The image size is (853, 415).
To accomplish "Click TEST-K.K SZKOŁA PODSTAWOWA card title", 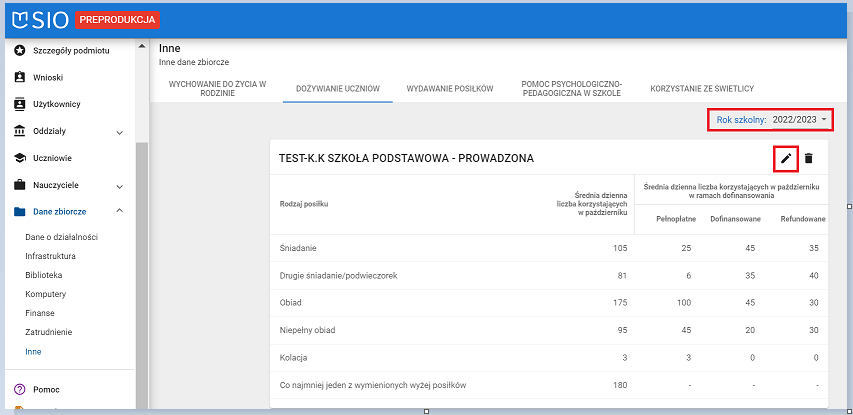I will point(406,158).
